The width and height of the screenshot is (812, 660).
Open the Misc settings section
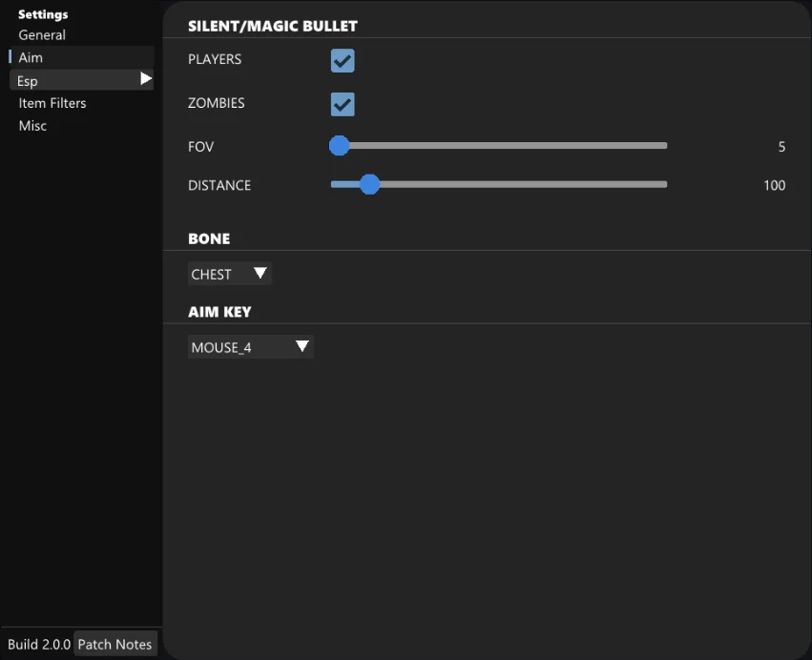[32, 126]
